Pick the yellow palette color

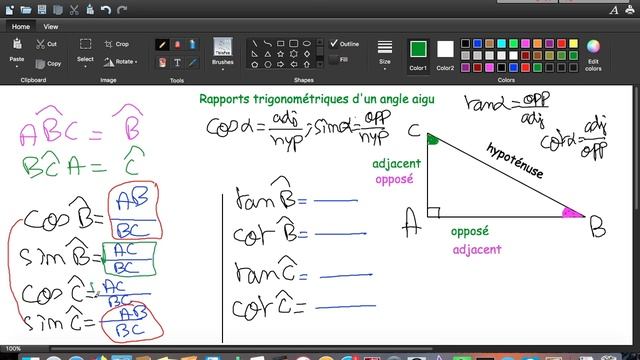573,43
